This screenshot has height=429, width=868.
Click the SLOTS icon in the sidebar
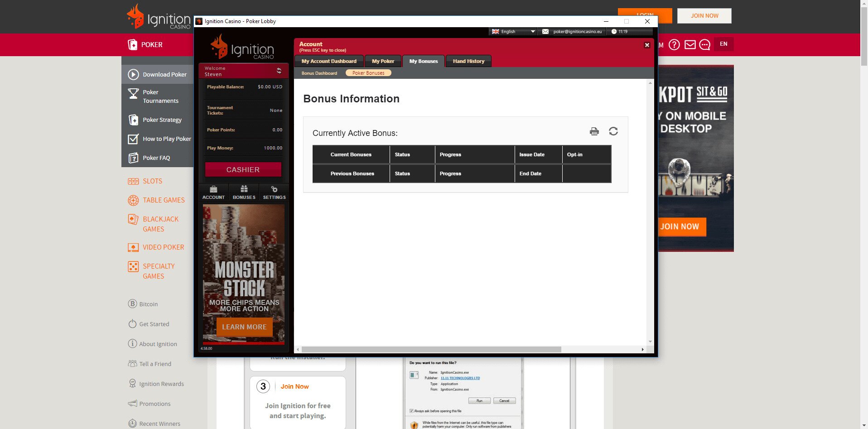click(x=133, y=181)
